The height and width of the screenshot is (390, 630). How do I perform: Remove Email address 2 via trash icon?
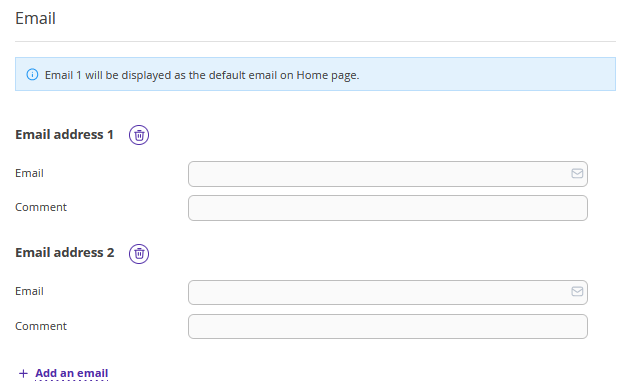pyautogui.click(x=139, y=254)
